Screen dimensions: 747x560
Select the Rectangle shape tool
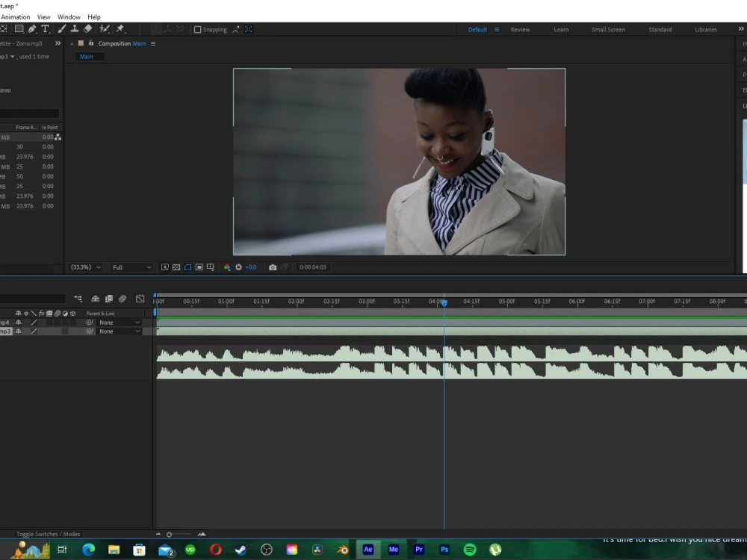[x=19, y=29]
